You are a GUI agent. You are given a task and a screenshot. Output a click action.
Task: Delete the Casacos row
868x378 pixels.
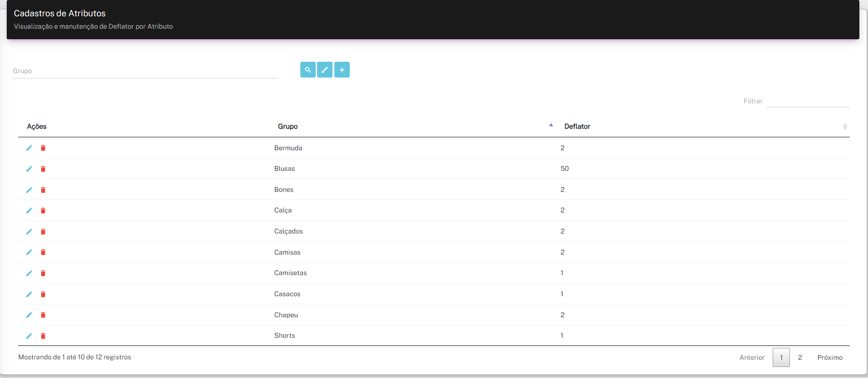coord(43,294)
